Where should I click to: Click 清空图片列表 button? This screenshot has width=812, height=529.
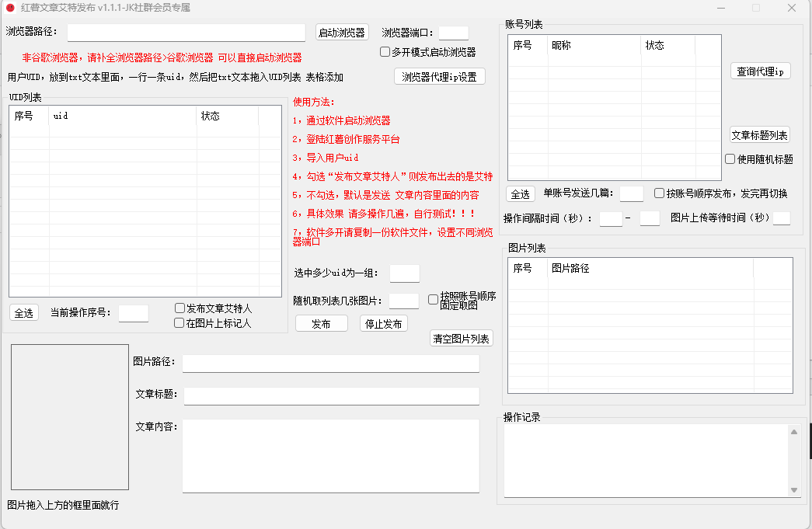coord(462,339)
